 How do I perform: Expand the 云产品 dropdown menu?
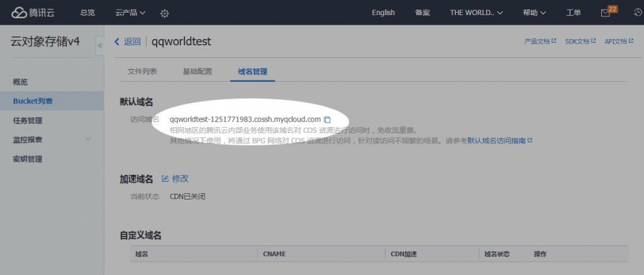coord(130,13)
